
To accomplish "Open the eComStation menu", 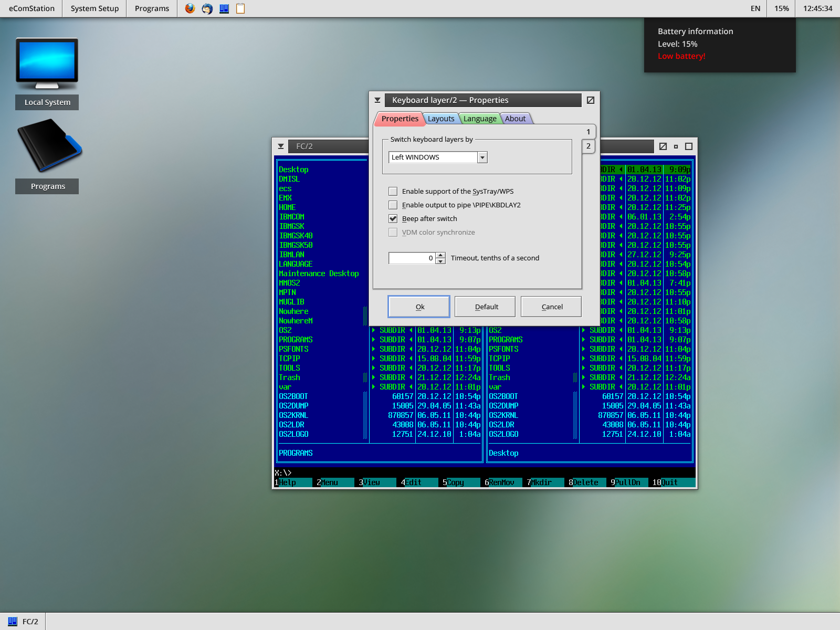I will pyautogui.click(x=31, y=8).
